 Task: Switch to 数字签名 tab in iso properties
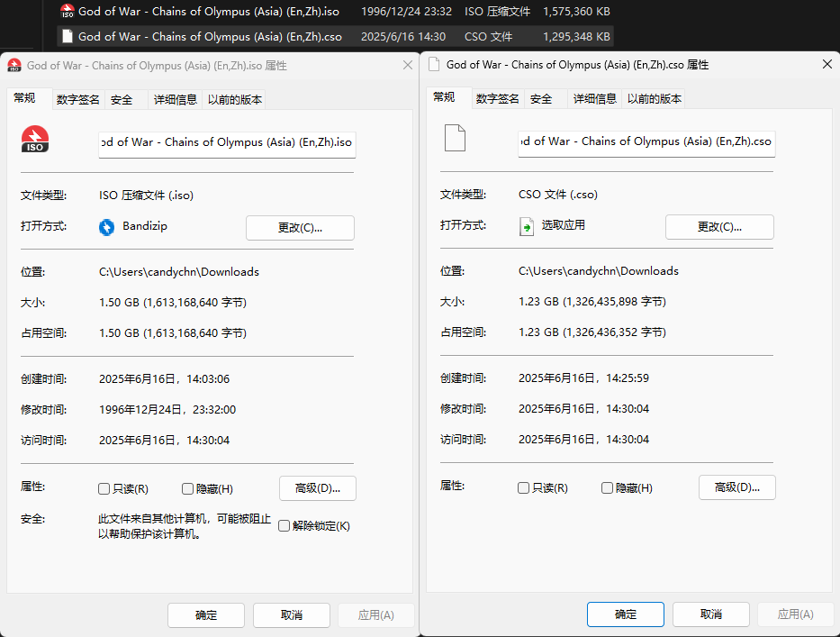pos(78,100)
